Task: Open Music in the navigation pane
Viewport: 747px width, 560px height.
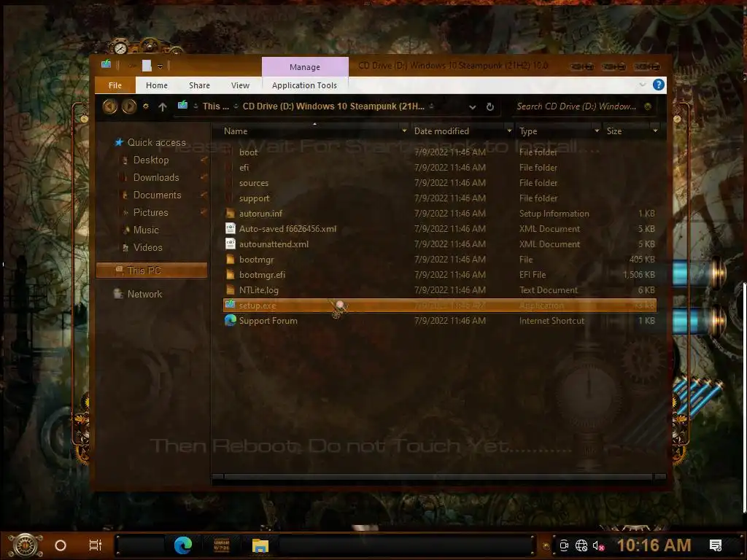Action: (x=146, y=230)
